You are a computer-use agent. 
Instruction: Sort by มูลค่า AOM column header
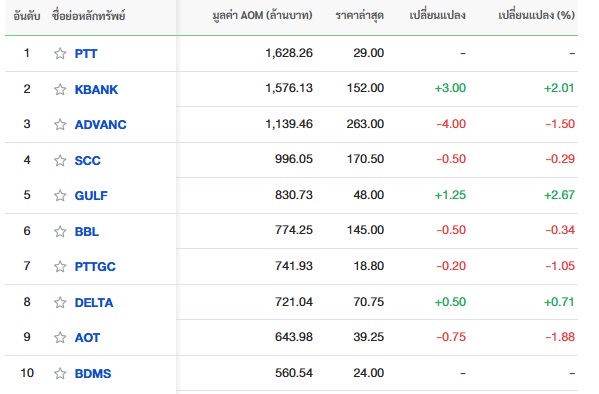pos(262,15)
